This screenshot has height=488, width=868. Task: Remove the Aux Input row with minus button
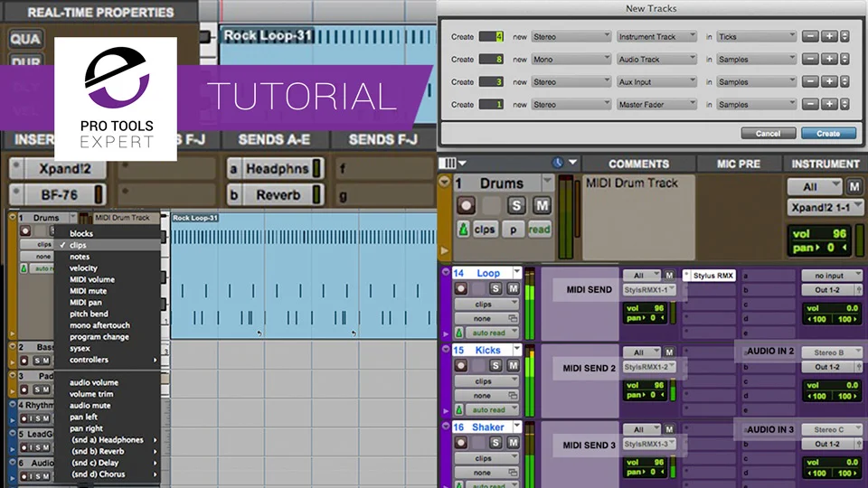[810, 82]
